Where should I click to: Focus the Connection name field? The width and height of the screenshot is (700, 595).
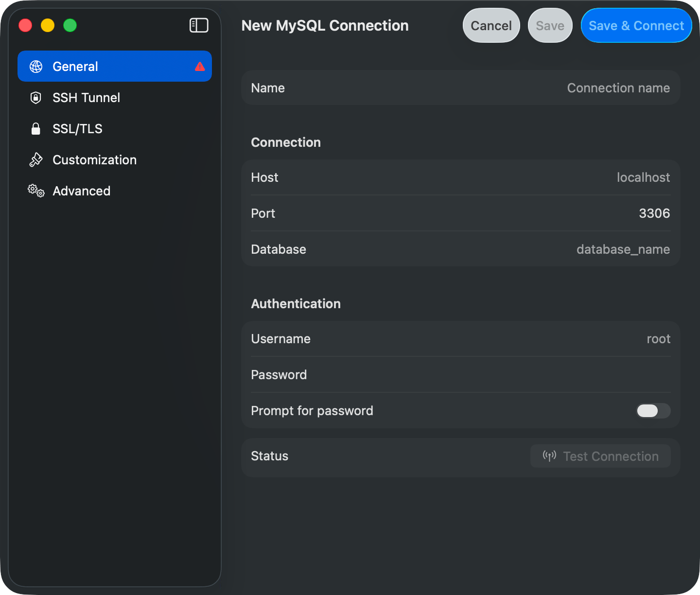(x=460, y=88)
